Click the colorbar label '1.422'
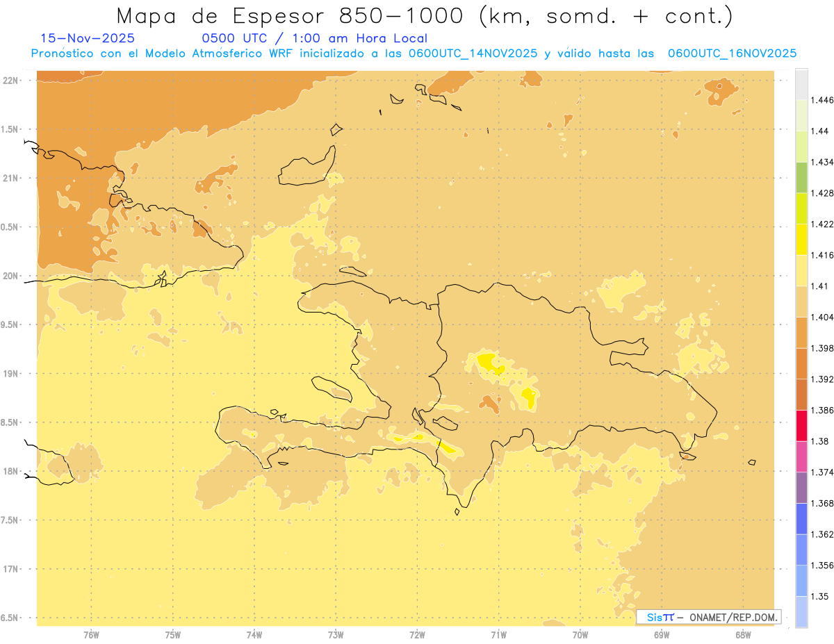The image size is (834, 644). tap(823, 224)
